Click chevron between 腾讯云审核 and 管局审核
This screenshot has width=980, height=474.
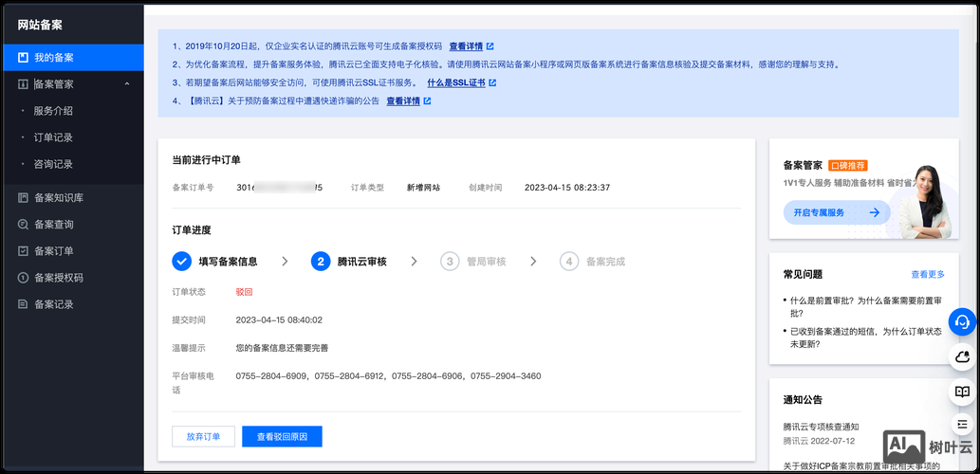pos(414,262)
